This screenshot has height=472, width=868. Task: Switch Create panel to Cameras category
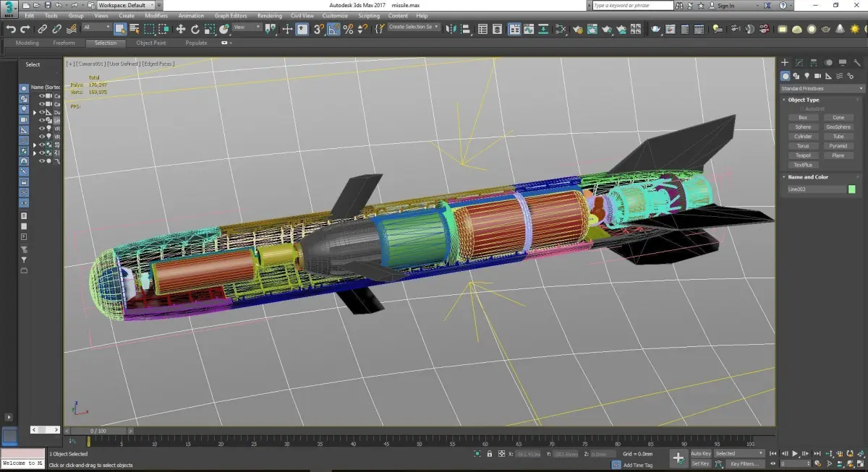click(x=818, y=76)
